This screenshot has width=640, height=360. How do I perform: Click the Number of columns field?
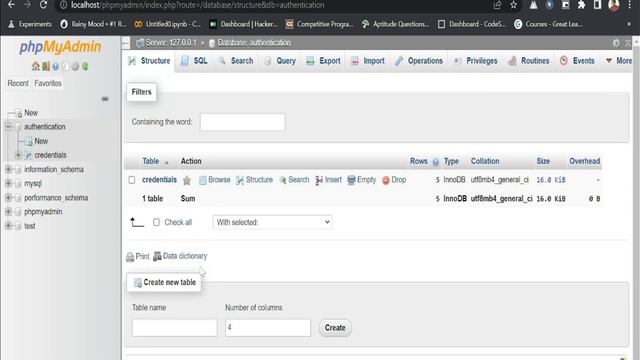268,328
